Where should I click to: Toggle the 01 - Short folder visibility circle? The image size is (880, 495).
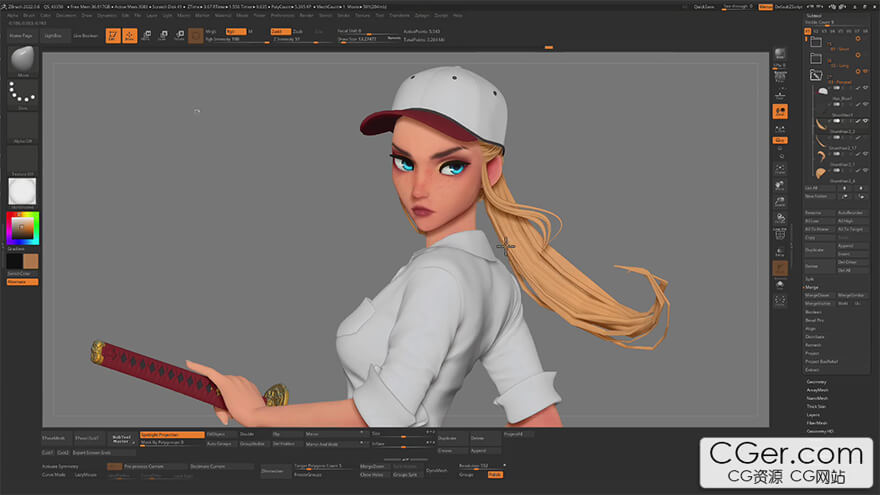(858, 39)
